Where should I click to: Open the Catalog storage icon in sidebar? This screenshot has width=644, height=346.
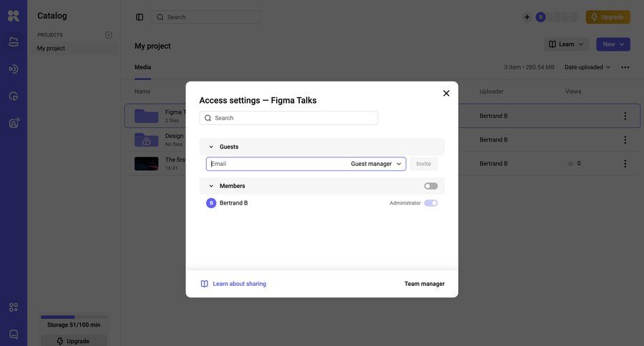14,42
